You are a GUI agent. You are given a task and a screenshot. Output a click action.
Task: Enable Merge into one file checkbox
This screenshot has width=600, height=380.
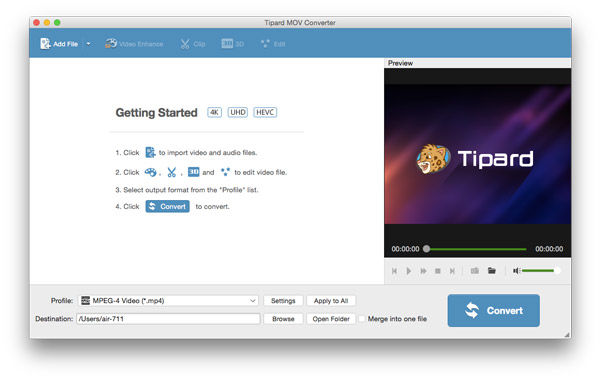tap(362, 319)
